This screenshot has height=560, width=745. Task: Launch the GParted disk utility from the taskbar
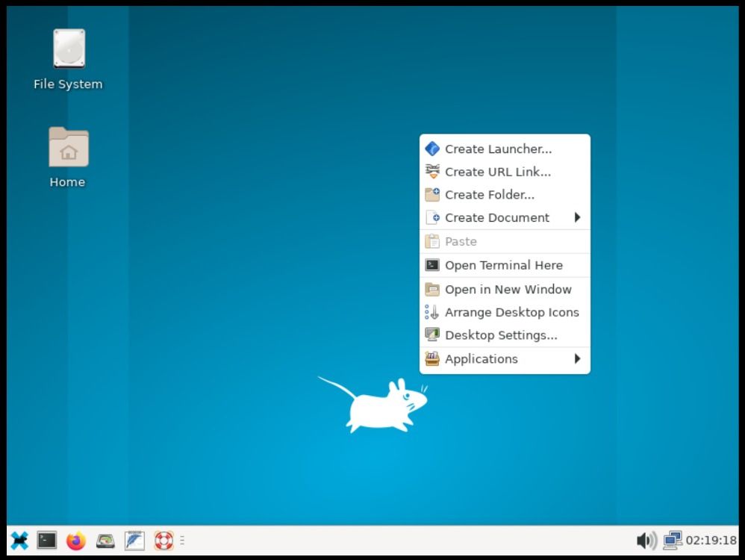tap(105, 540)
